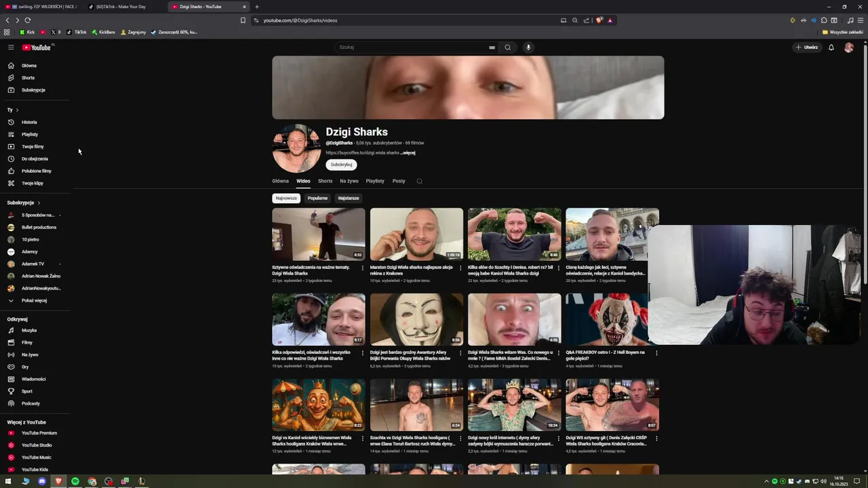The image size is (868, 488).
Task: Expand the Ty section chevron
Action: pos(17,110)
